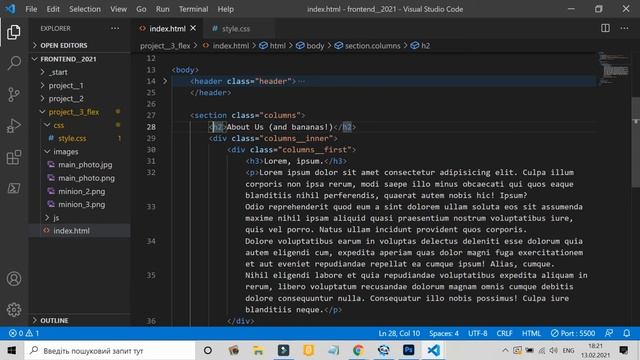Click the Live Server Port 5500 status item

click(573, 333)
